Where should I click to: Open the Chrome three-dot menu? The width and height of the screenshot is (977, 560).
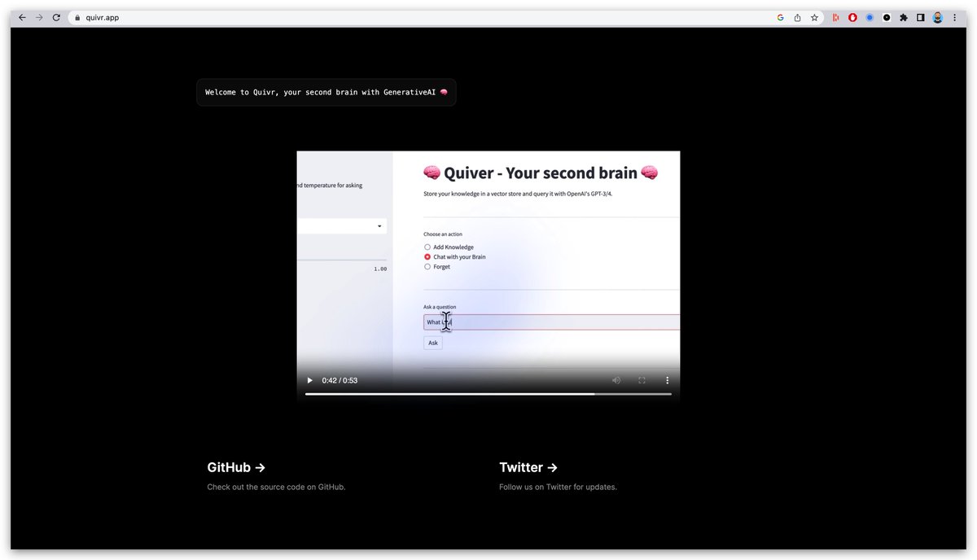[954, 17]
